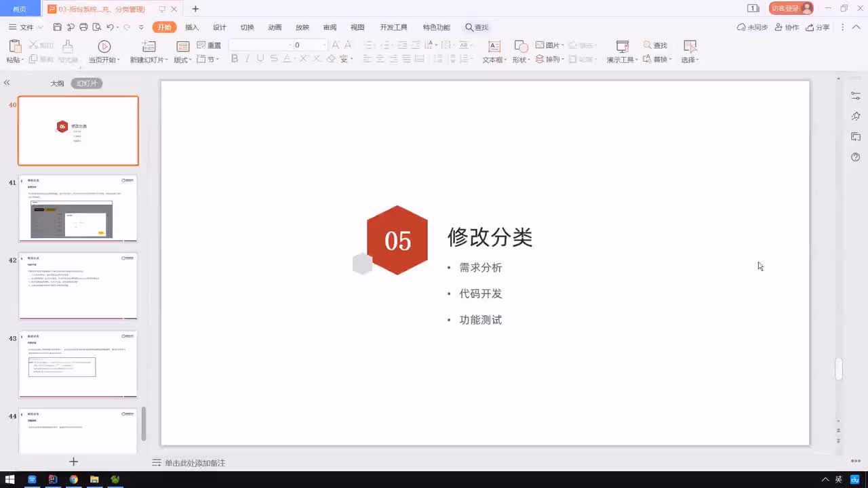Click the Undo arrow icon

[x=110, y=27]
